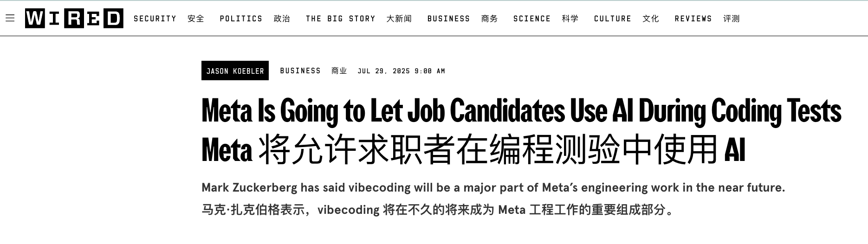Open the Reviews section
Image resolution: width=868 pixels, height=244 pixels.
coord(693,19)
